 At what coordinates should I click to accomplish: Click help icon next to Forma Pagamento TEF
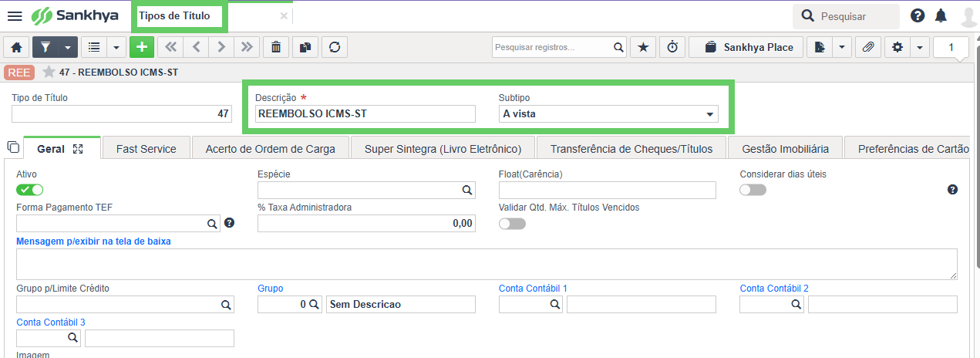pyautogui.click(x=229, y=224)
